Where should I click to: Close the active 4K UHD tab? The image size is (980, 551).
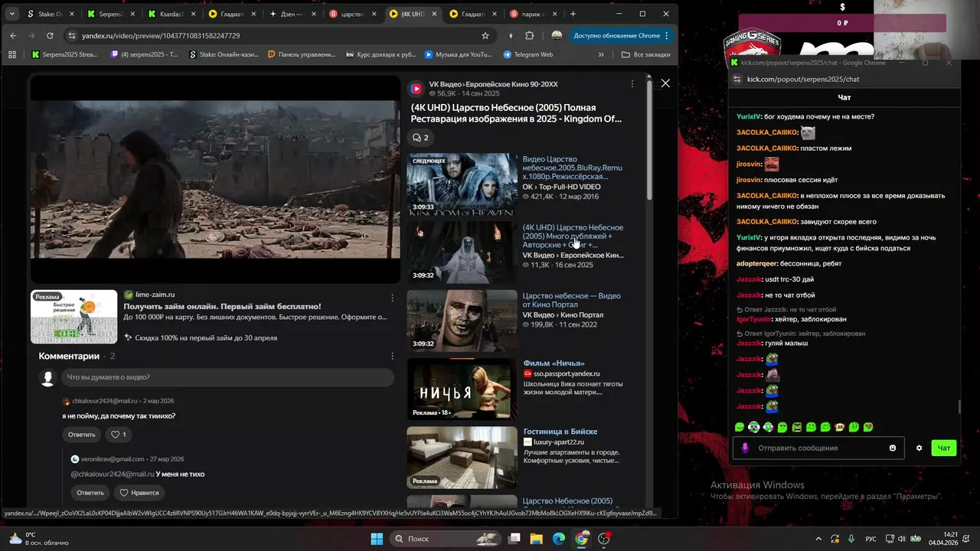pos(436,14)
